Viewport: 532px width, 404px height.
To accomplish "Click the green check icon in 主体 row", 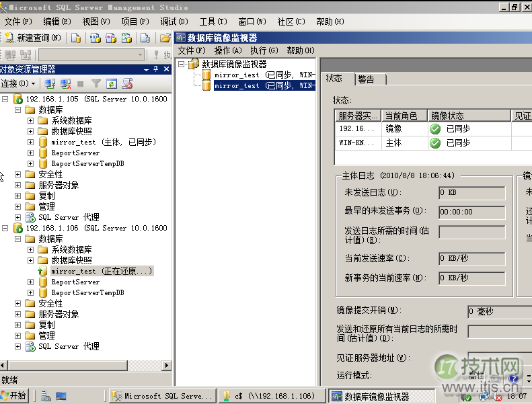I will coord(435,143).
